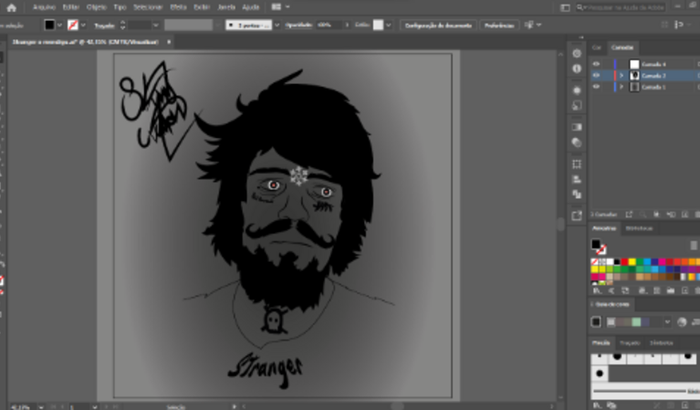Image resolution: width=700 pixels, height=410 pixels.
Task: Click Configuração do documento button
Action: pos(438,25)
